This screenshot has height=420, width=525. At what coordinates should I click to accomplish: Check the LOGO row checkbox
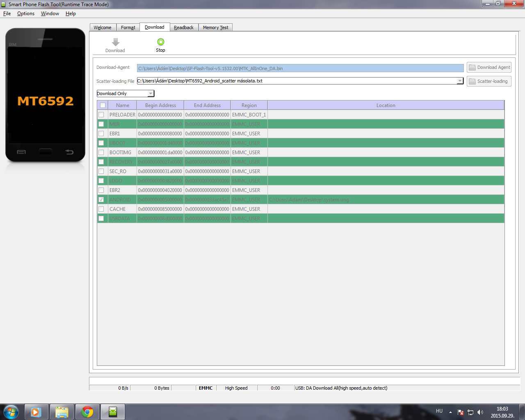pyautogui.click(x=101, y=181)
